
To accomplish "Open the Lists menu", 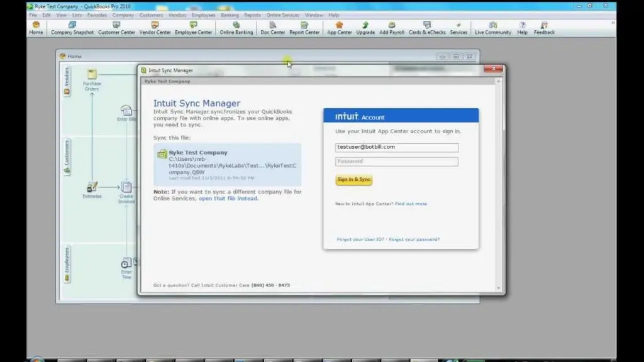I will [x=77, y=15].
